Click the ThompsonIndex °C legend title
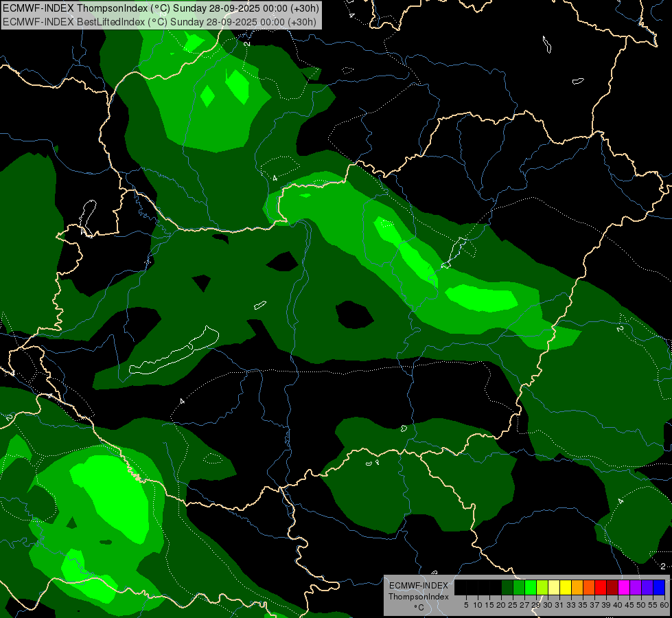672x618 pixels. [x=418, y=597]
